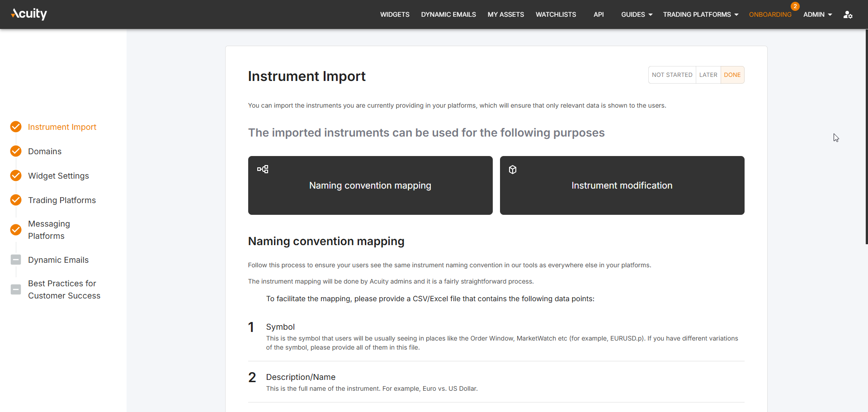Click the Domains completed checkmark icon
The width and height of the screenshot is (868, 412).
coord(16,151)
